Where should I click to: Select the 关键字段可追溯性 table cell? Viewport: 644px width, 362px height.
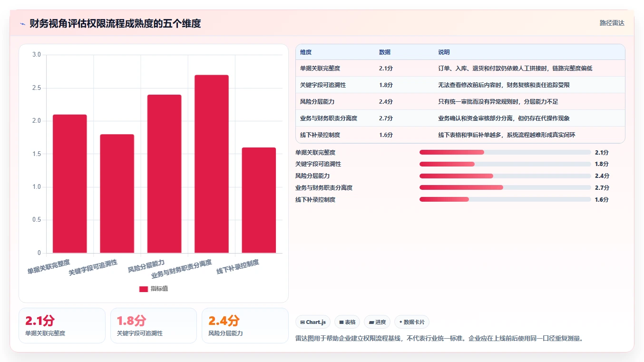coord(335,85)
